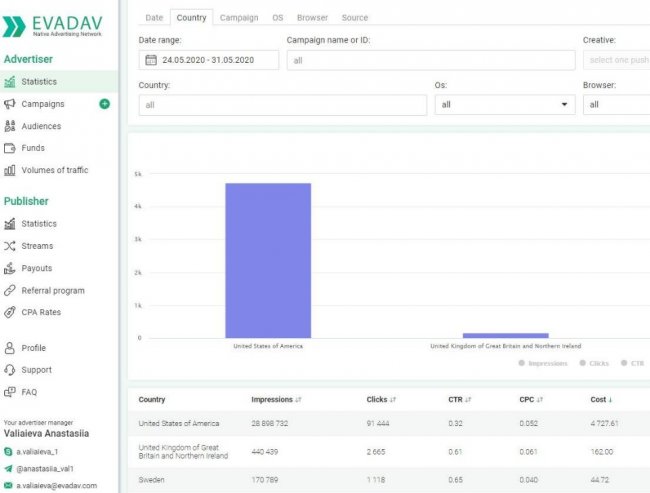Open Audiences via its people icon

pos(10,126)
